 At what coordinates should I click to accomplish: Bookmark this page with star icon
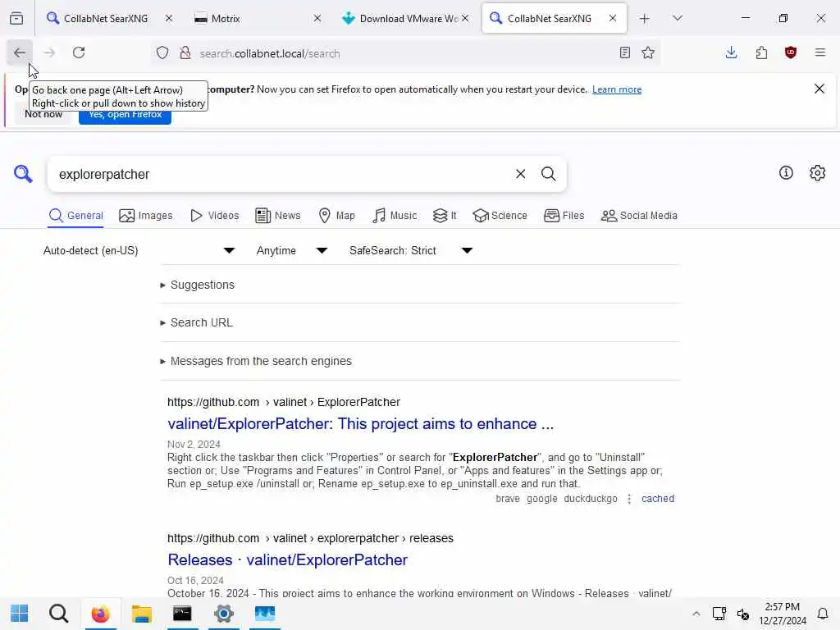(648, 52)
